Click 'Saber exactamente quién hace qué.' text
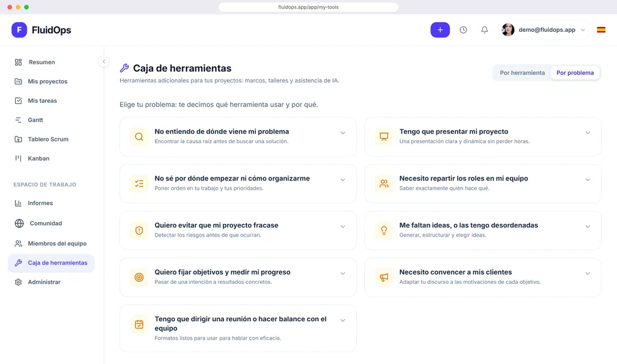617x364 pixels. tap(444, 188)
